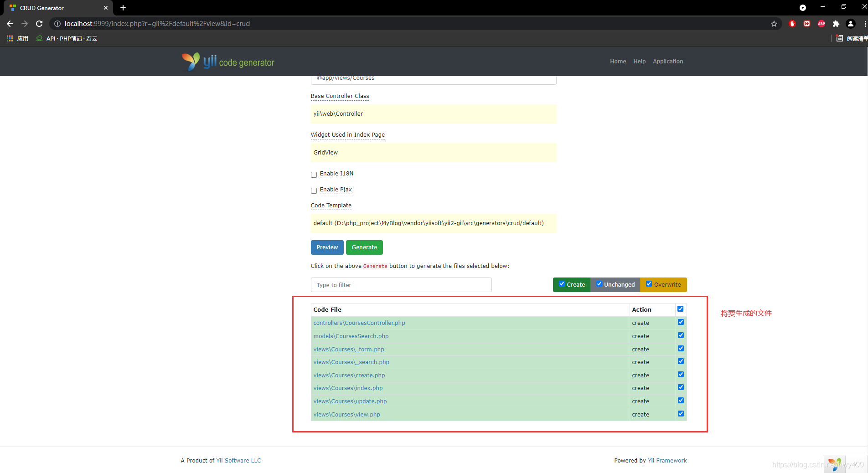Click the Code Template label
Screen dimensions: 868x473
(x=331, y=206)
